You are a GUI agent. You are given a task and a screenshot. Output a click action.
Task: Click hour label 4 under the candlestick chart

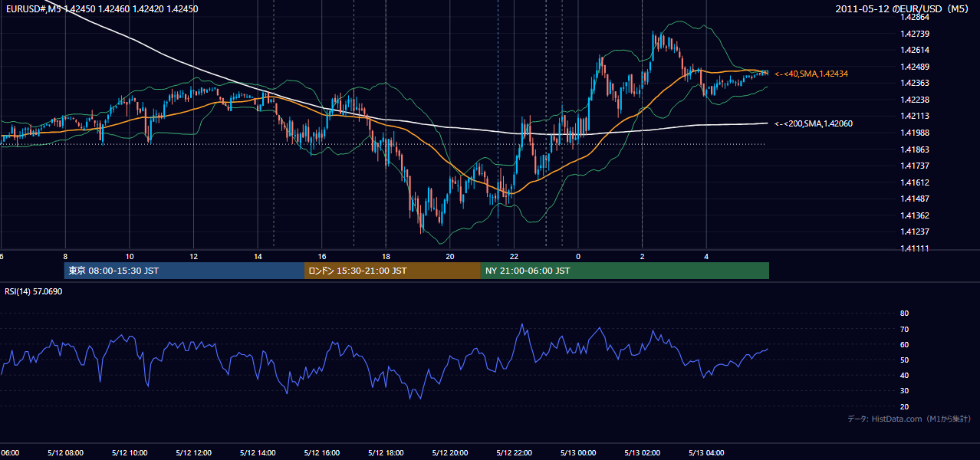tap(706, 256)
